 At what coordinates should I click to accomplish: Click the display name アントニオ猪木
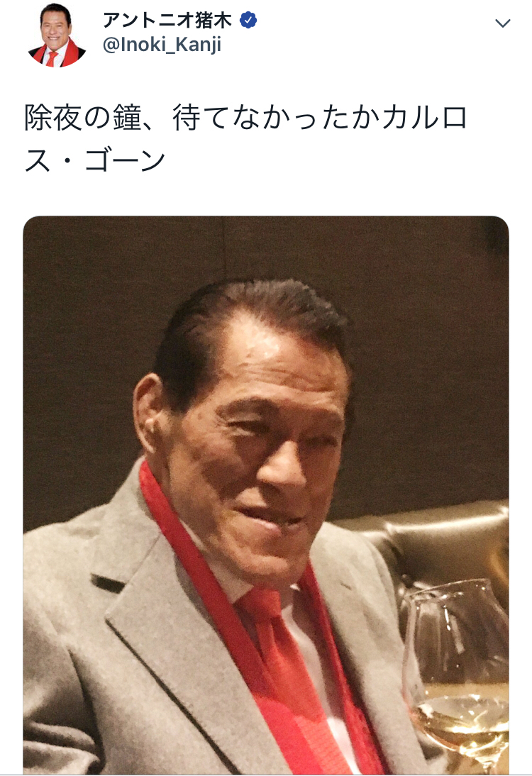pos(168,21)
